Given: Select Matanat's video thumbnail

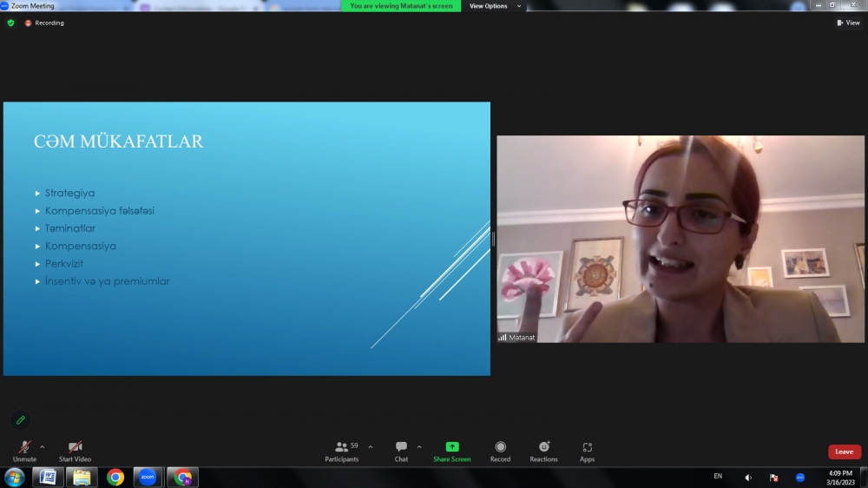Looking at the screenshot, I should (681, 239).
